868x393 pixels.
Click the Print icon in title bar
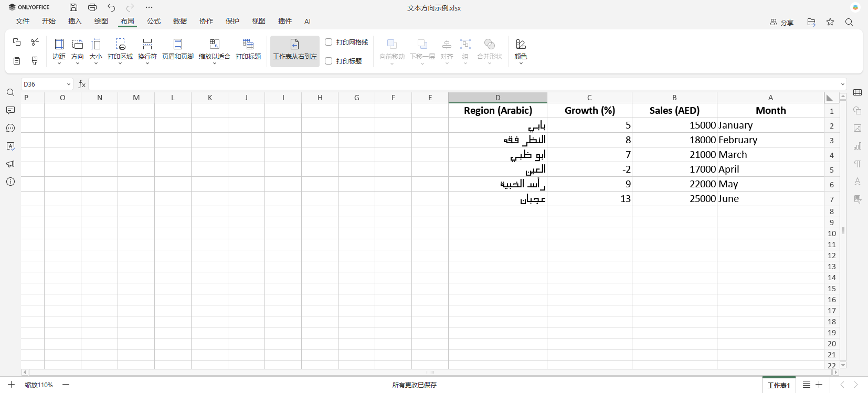click(92, 7)
